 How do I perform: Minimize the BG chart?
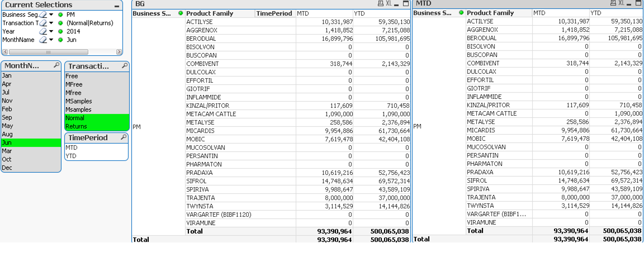coord(396,4)
